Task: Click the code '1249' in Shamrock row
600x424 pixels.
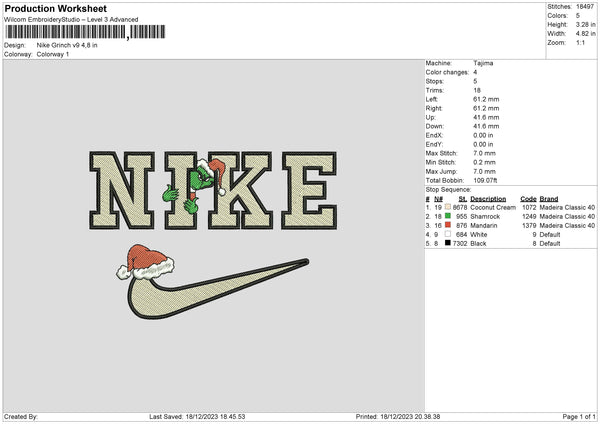Action: pyautogui.click(x=529, y=216)
